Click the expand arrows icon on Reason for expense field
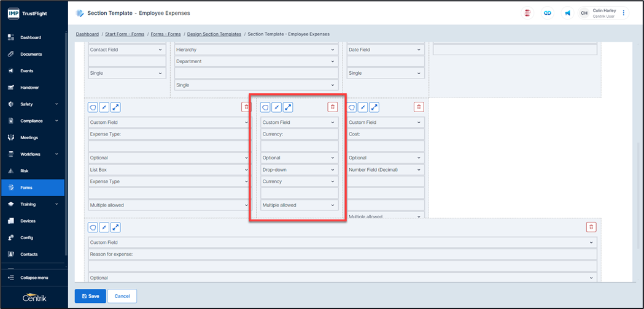The image size is (644, 309). pos(115,227)
